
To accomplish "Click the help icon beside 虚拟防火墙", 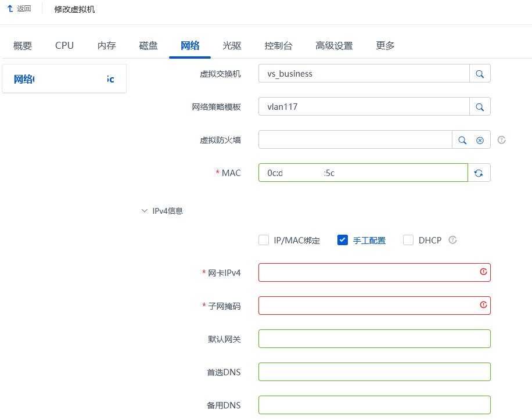I will click(502, 139).
